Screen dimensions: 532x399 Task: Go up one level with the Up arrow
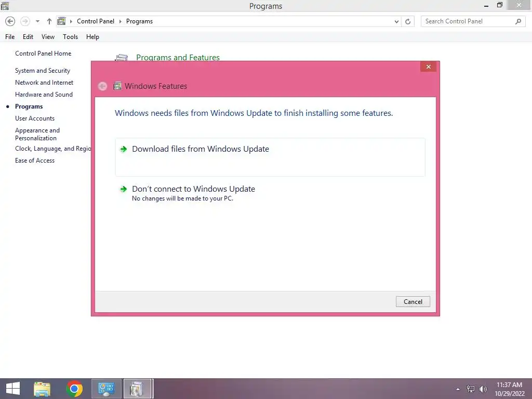49,21
